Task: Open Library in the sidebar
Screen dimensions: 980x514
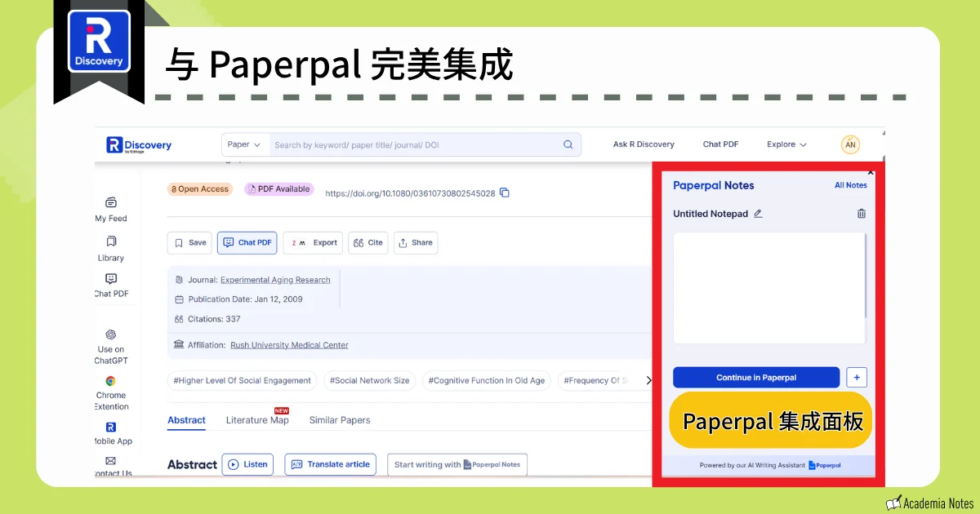Action: tap(111, 249)
